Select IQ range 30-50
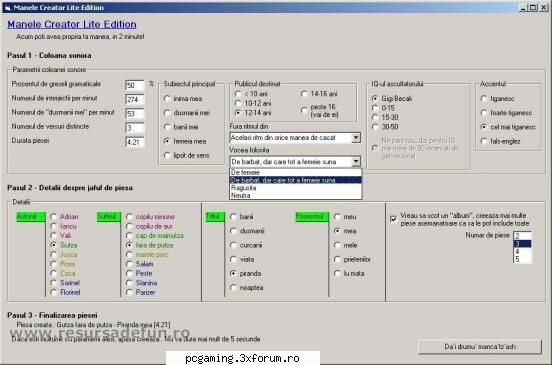552x365 pixels. (375, 127)
